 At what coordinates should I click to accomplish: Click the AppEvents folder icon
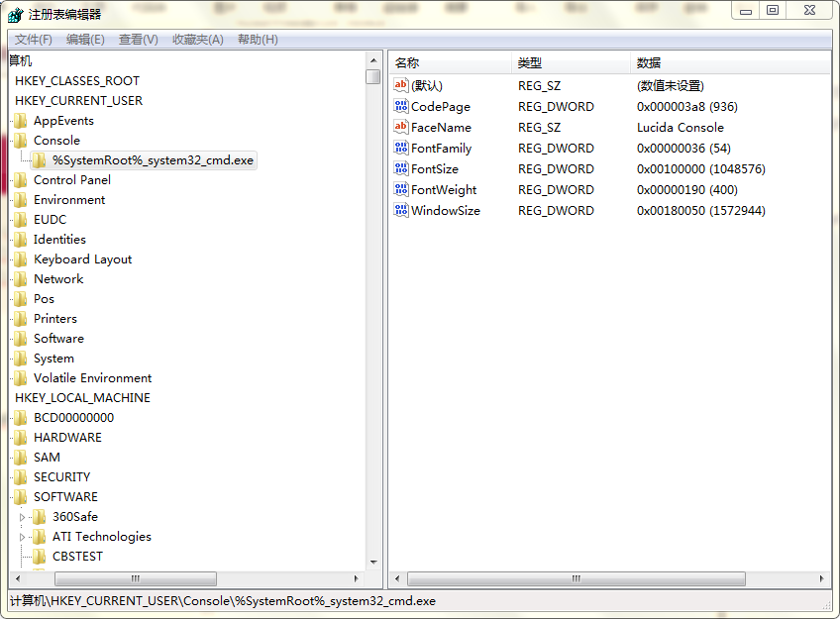pyautogui.click(x=21, y=121)
